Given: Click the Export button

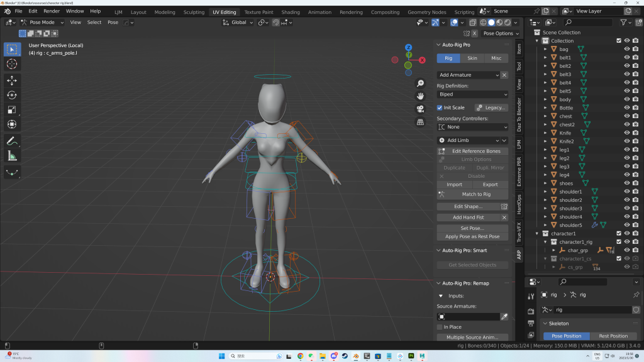Looking at the screenshot, I should 490,185.
